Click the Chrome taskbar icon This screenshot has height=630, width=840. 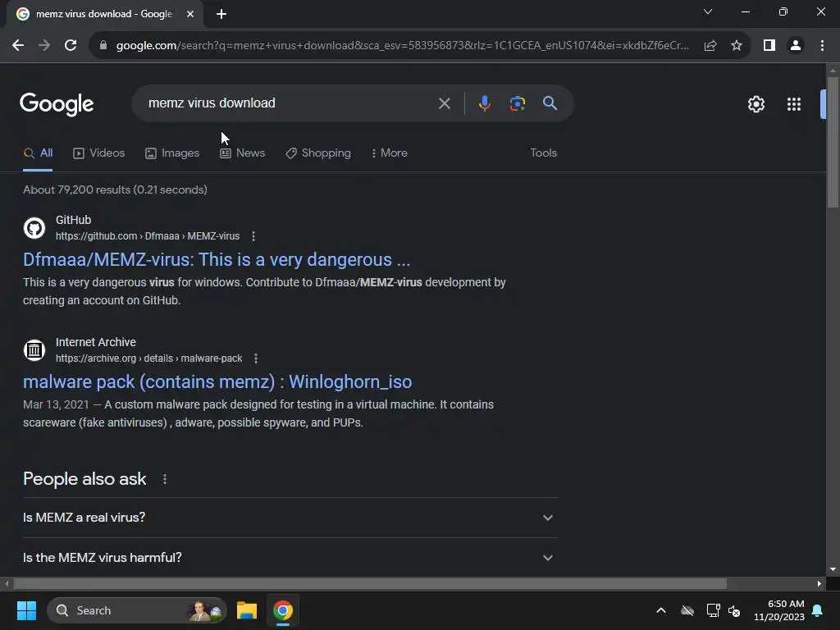click(x=283, y=610)
